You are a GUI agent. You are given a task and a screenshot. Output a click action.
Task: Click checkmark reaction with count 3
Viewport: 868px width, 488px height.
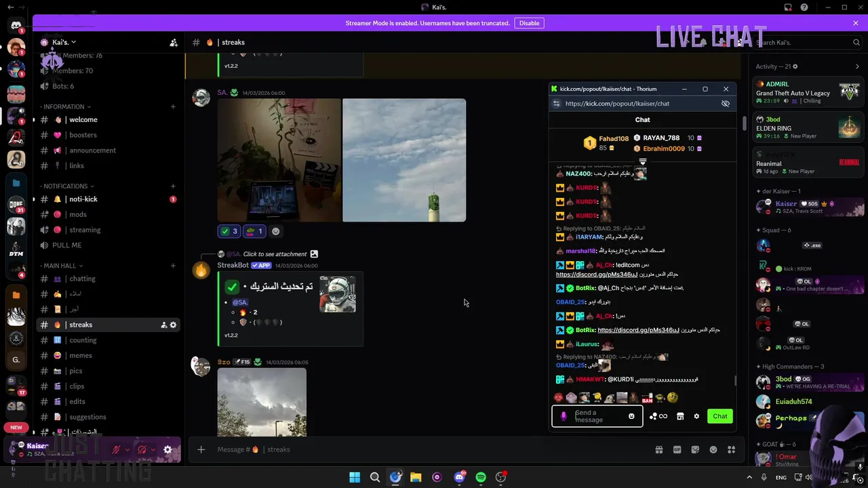229,231
